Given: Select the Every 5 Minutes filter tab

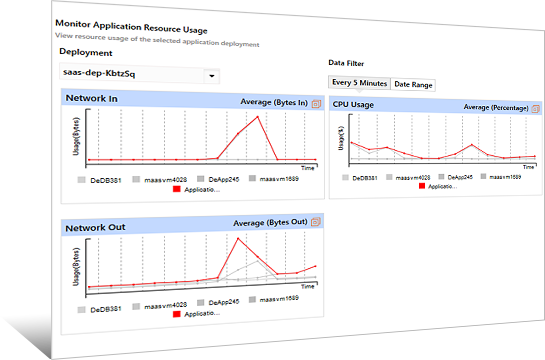Looking at the screenshot, I should pos(359,83).
